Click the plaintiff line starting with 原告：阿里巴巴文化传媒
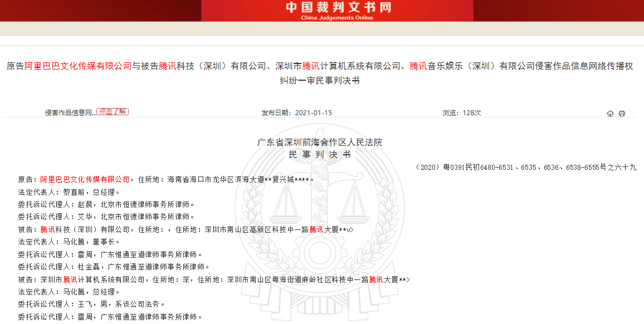This screenshot has height=324, width=644. [x=166, y=179]
